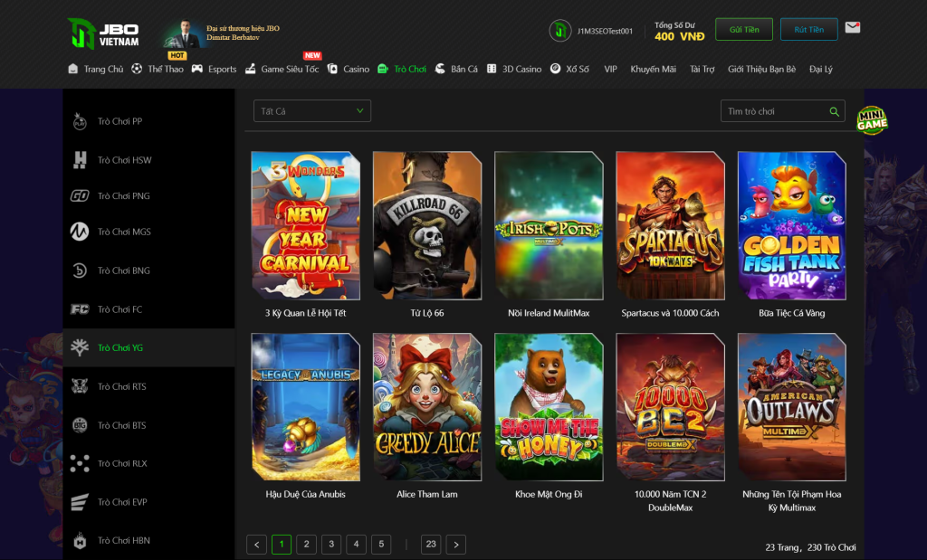This screenshot has width=927, height=560.
Task: Go to the previous page arrow
Action: coord(256,545)
